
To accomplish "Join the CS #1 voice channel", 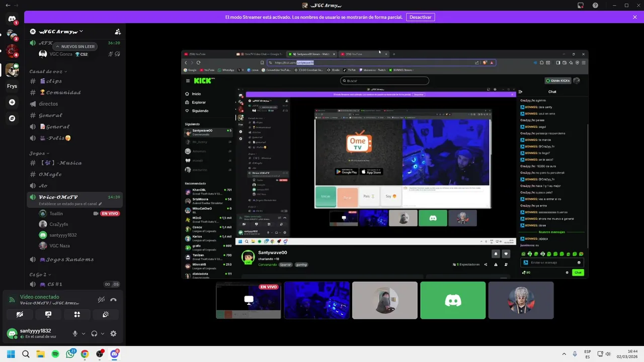I will pos(75,284).
